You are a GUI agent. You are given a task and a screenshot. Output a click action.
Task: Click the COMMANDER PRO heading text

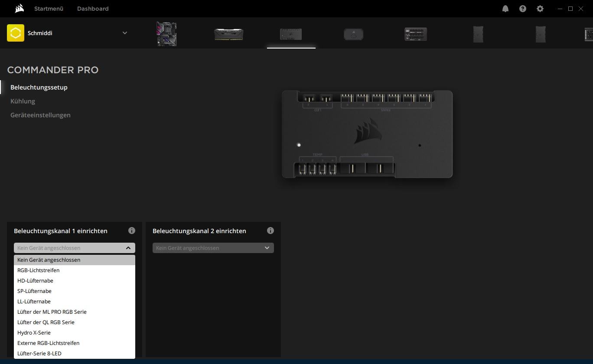53,70
